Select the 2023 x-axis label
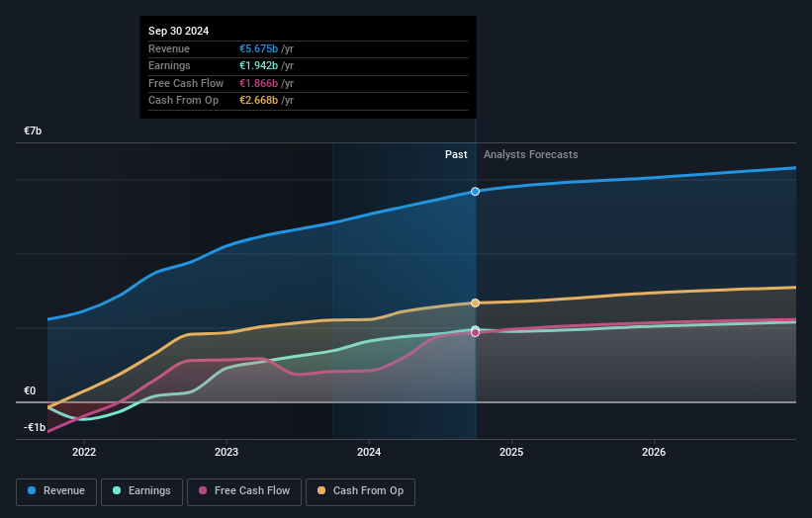 pos(226,452)
